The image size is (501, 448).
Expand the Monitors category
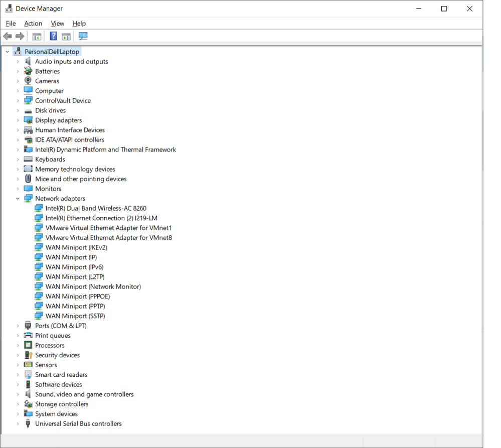18,189
